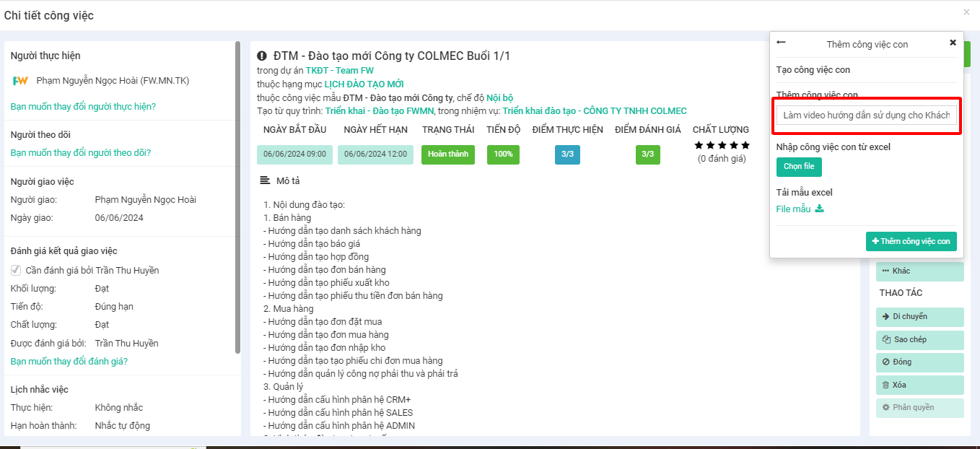Click 'Chọn file' to import from excel

coord(799,167)
